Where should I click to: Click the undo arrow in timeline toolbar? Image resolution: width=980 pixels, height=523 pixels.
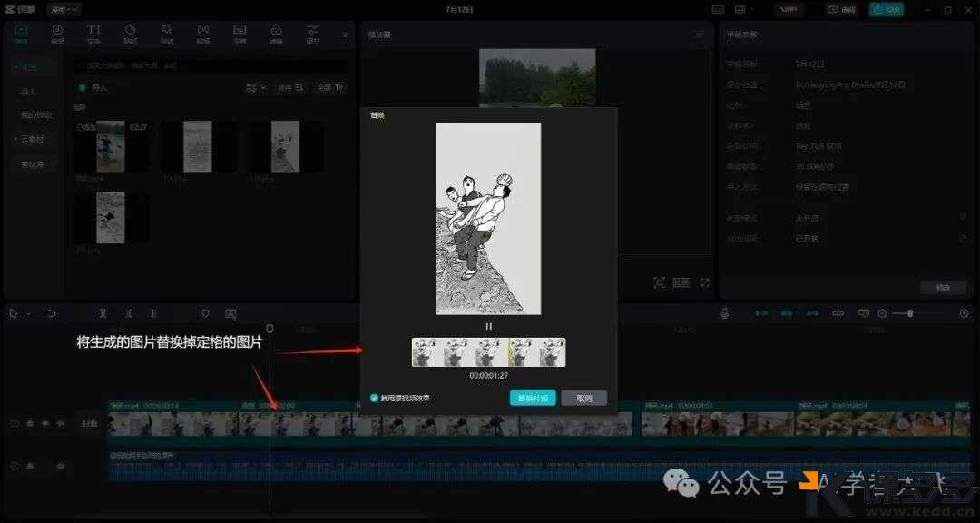coord(52,313)
